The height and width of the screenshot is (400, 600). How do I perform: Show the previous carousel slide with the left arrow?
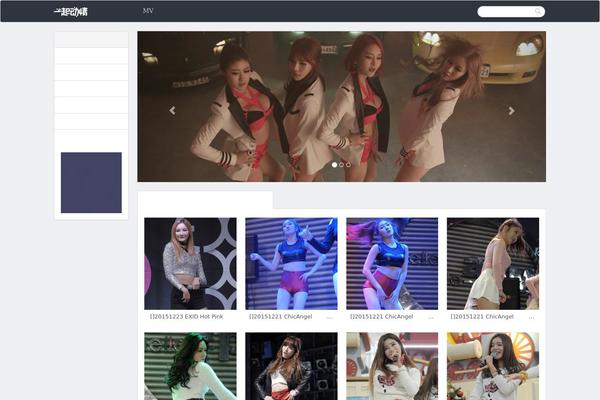tap(172, 111)
